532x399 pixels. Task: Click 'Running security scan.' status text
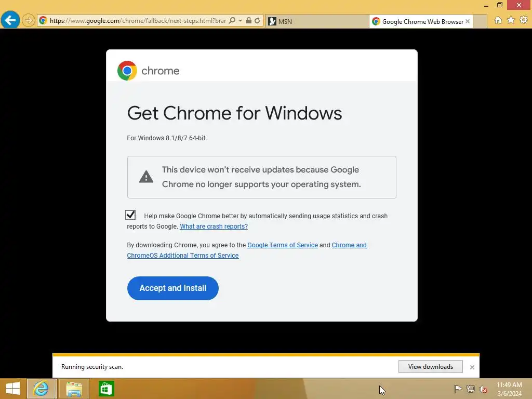[x=92, y=367]
